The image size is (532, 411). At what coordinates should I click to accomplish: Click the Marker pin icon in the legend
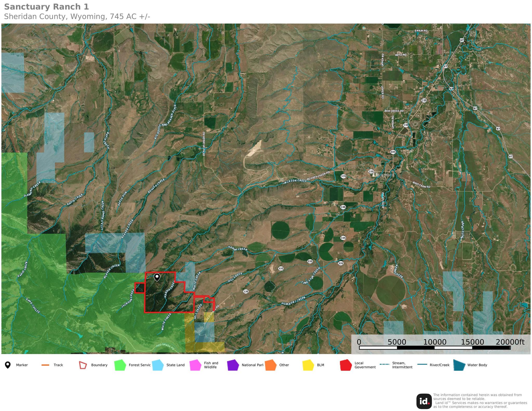pos(8,365)
